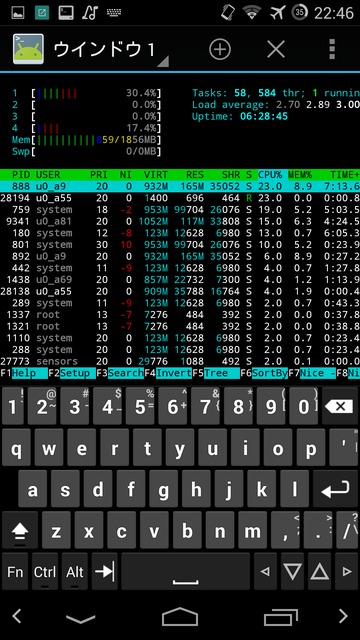Open the three-dot overflow menu
The height and width of the screenshot is (640, 360).
pos(332,49)
